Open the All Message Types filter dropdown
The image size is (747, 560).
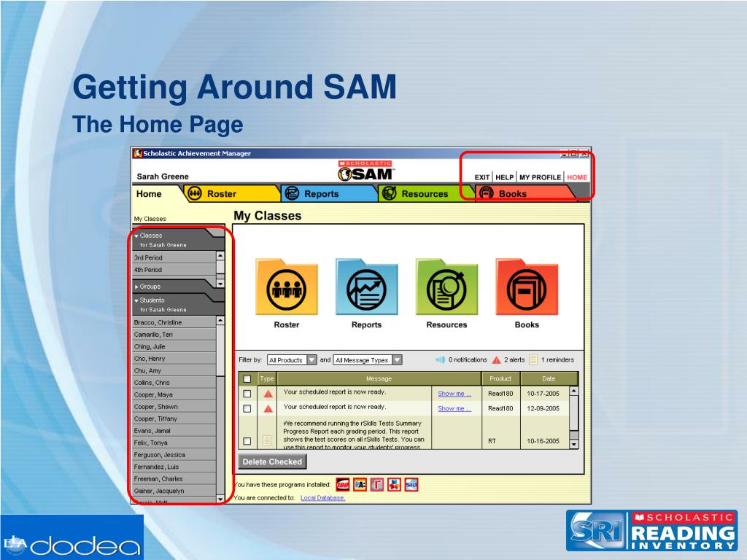coord(368,360)
